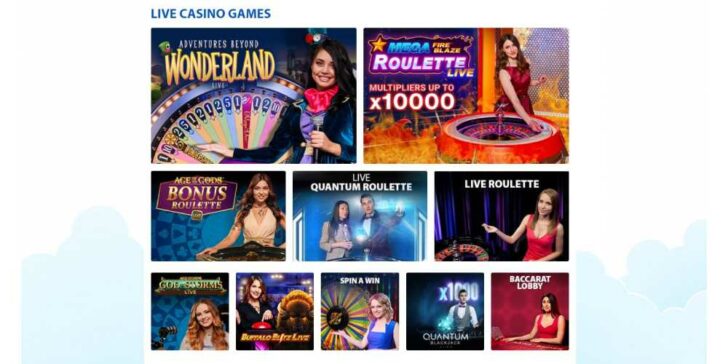This screenshot has width=728, height=364.
Task: Open Adventures Beyond Wonderland live game
Action: 254,96
